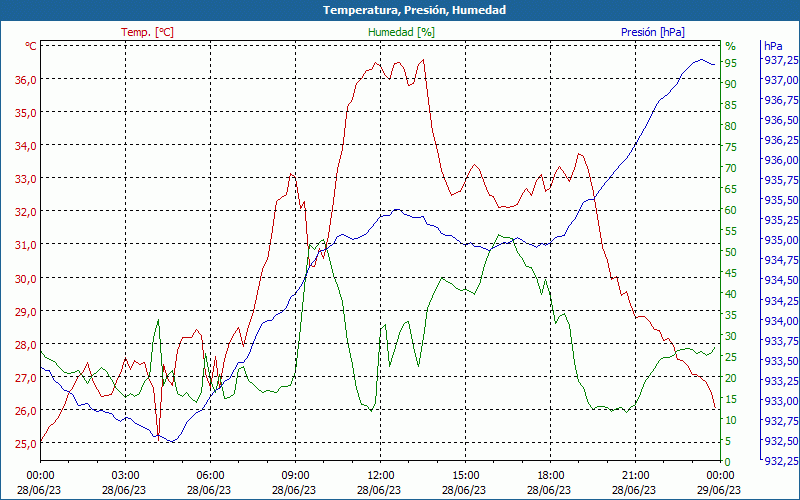800x500 pixels.
Task: Click the 935,50 pressure axis value
Action: click(x=781, y=200)
